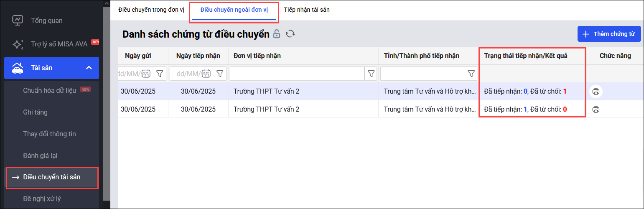Click the lock icon beside the list title

pyautogui.click(x=276, y=34)
